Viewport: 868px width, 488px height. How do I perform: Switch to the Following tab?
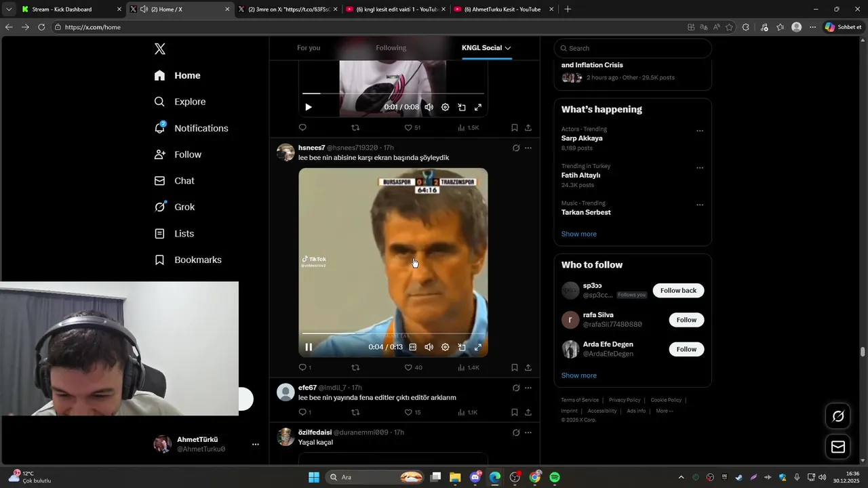[x=391, y=48]
